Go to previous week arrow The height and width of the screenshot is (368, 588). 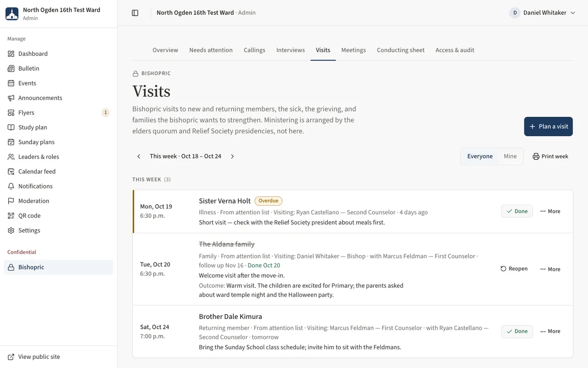[x=139, y=156]
